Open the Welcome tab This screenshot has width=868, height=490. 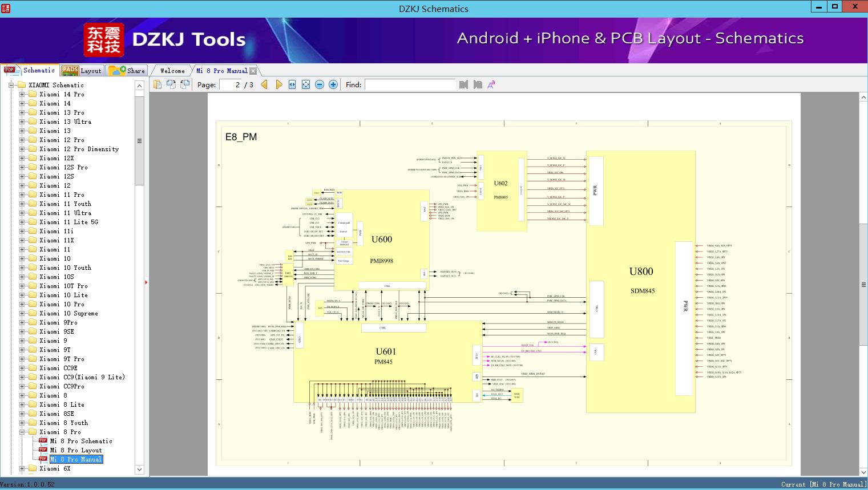[x=172, y=71]
